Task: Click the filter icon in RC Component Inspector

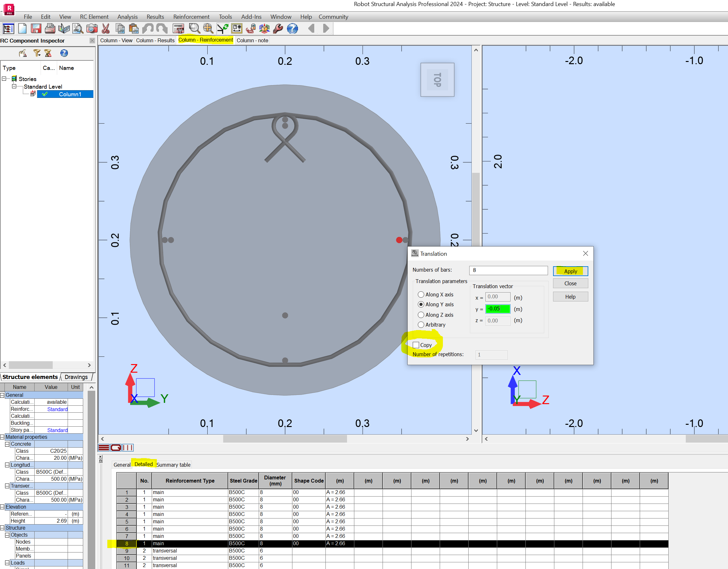Action: [x=37, y=53]
